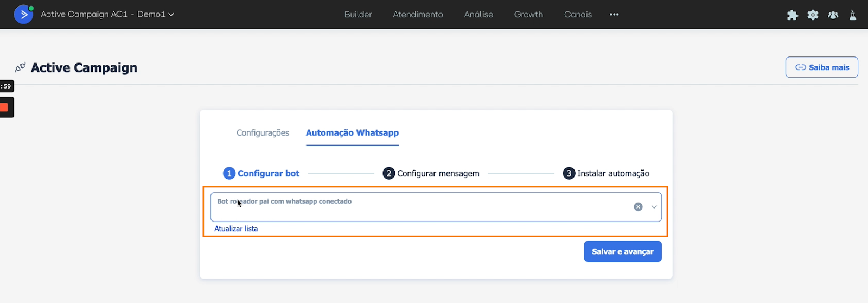Click the puzzle piece extensions icon
The image size is (868, 303).
(792, 15)
